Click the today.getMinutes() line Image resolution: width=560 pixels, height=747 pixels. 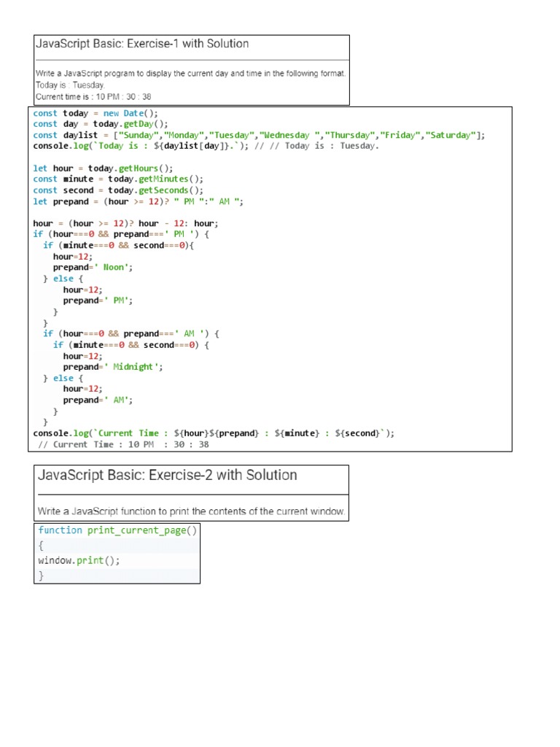(x=119, y=179)
